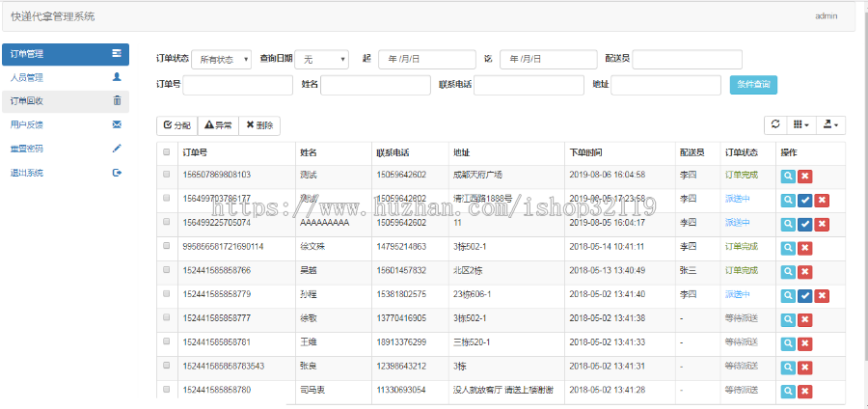Go to 订单回收 sidebar item
This screenshot has height=409, width=868.
[x=66, y=101]
